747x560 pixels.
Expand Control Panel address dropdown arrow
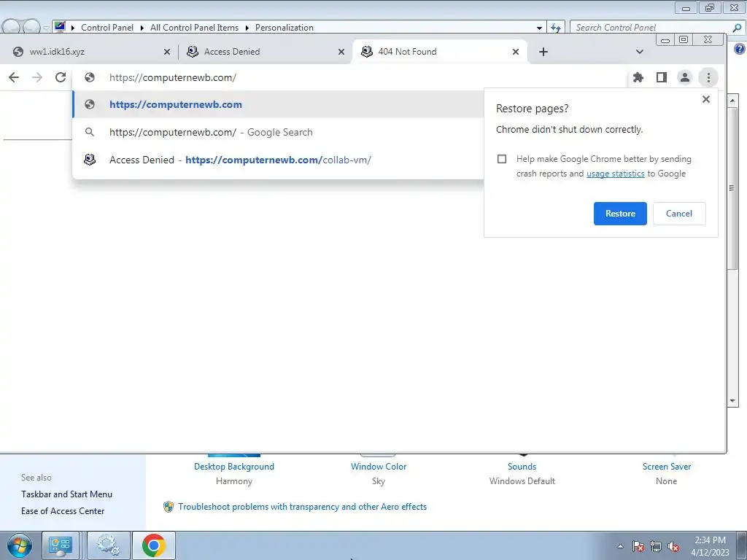click(539, 28)
